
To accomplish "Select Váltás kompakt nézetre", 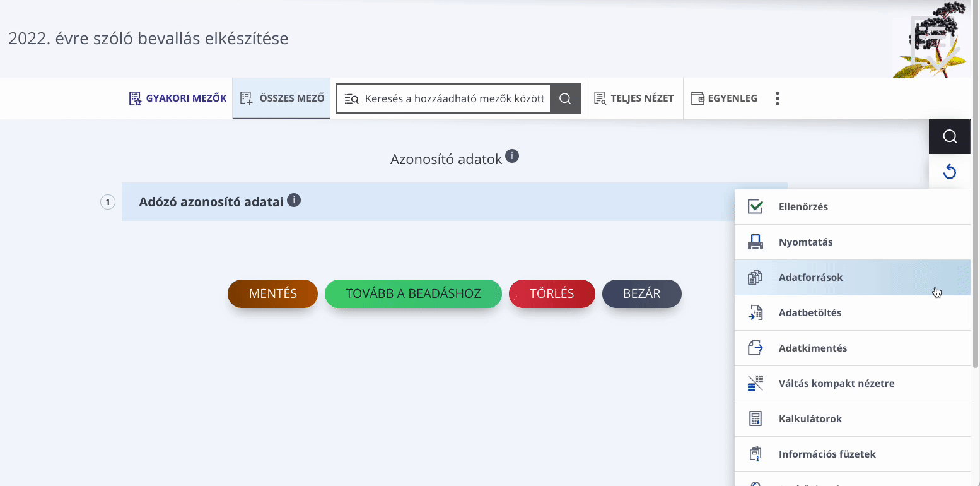I will pyautogui.click(x=853, y=383).
